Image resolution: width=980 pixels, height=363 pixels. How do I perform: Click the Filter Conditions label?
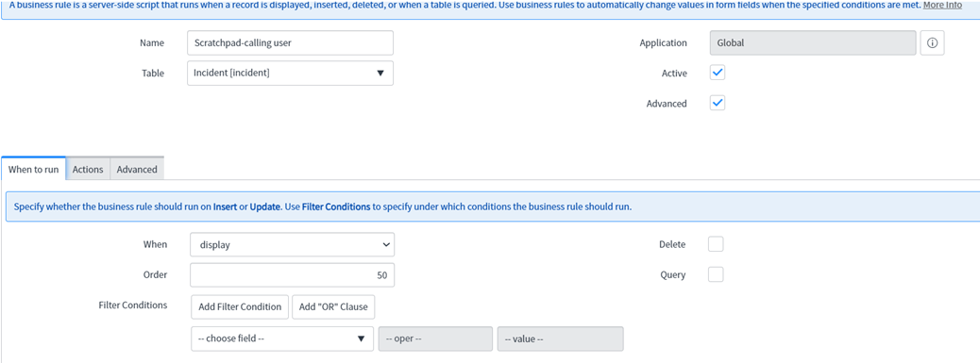132,305
